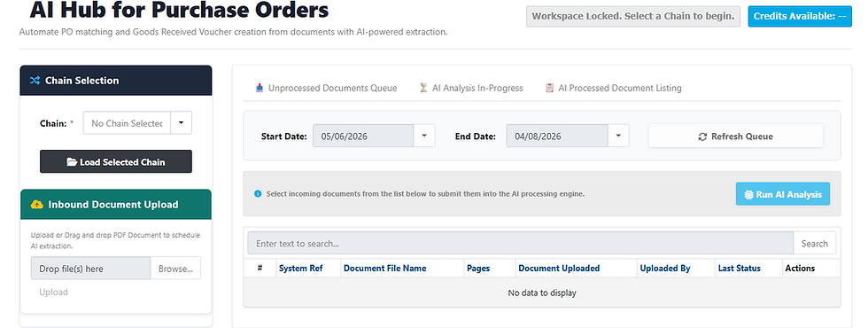Click the Chain Selection panel header

pos(116,81)
